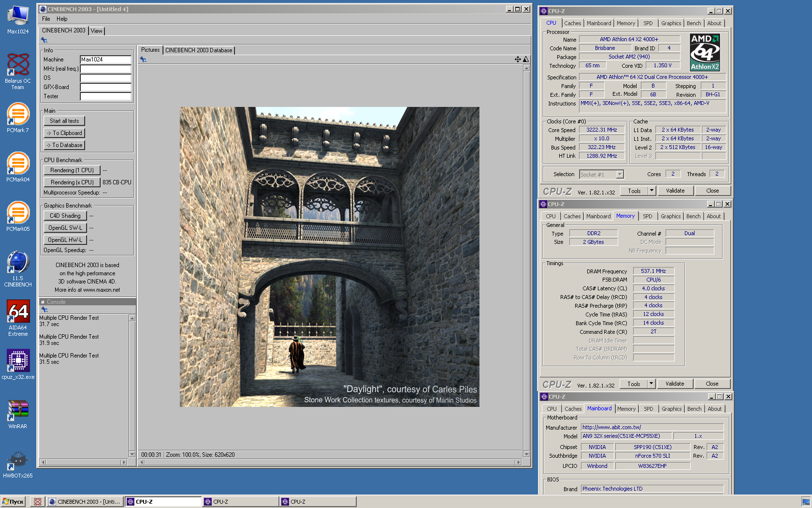Click the Tester input field
Viewport: 812px width, 508px height.
pos(105,96)
